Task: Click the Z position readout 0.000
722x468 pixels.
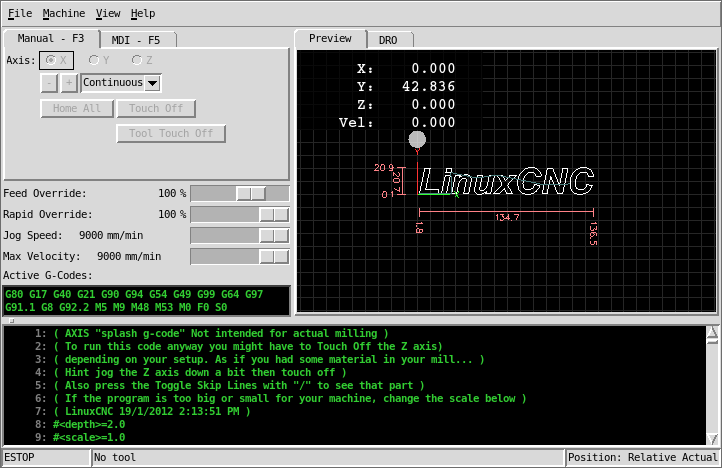Action: tap(433, 105)
